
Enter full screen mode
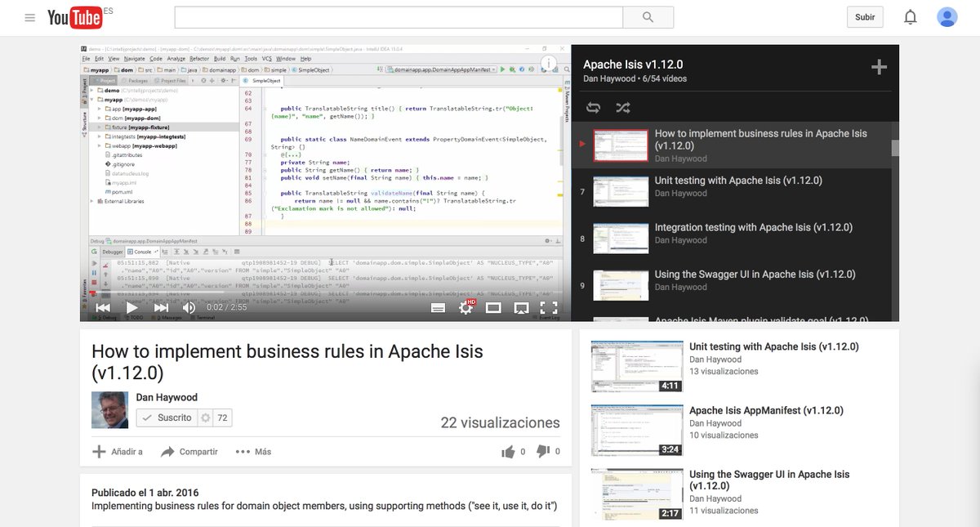(x=549, y=308)
